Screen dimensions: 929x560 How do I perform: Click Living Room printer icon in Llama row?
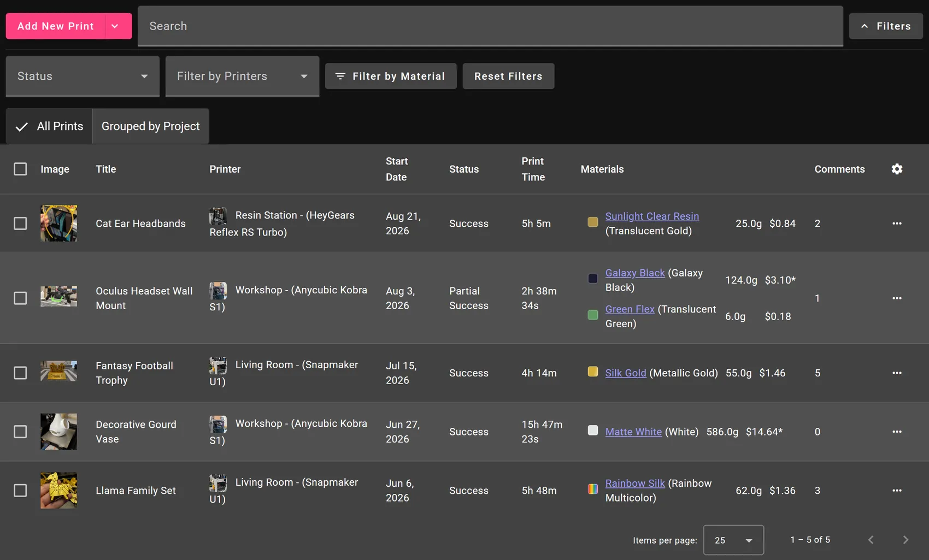click(218, 483)
